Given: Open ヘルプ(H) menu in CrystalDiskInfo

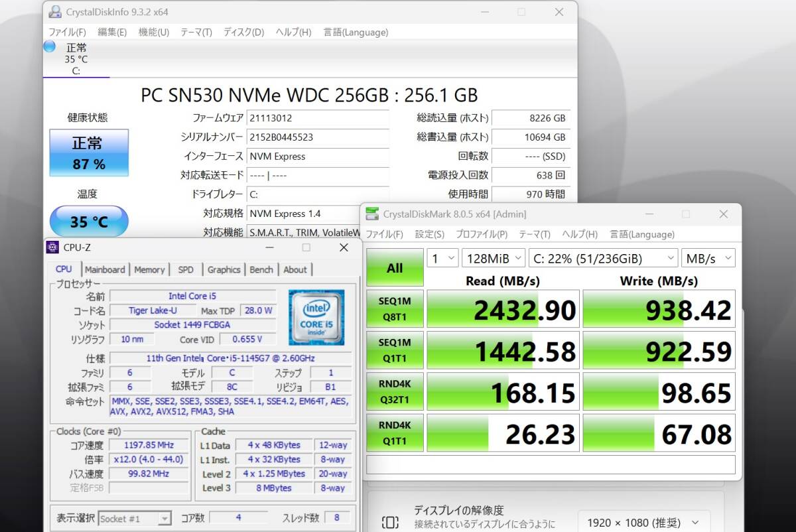Looking at the screenshot, I should pos(293,32).
